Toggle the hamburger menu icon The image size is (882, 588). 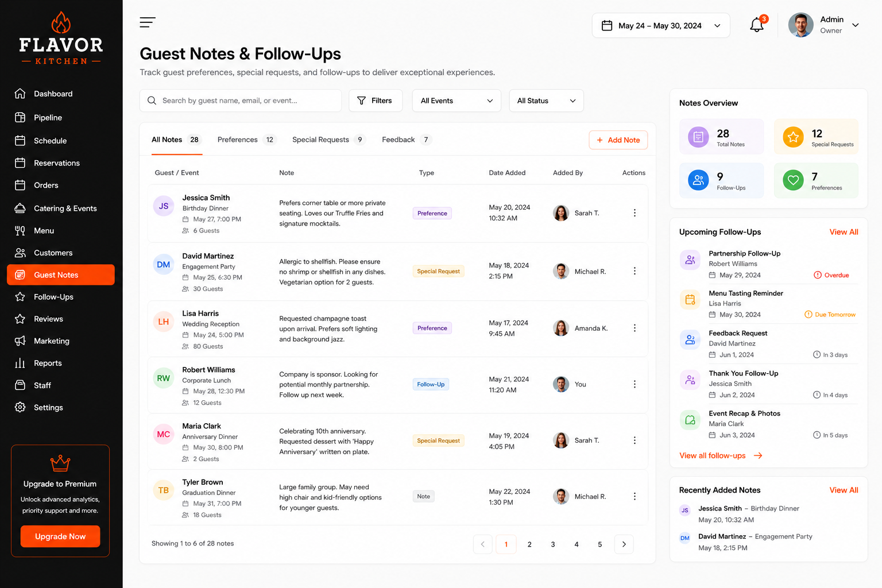[148, 22]
